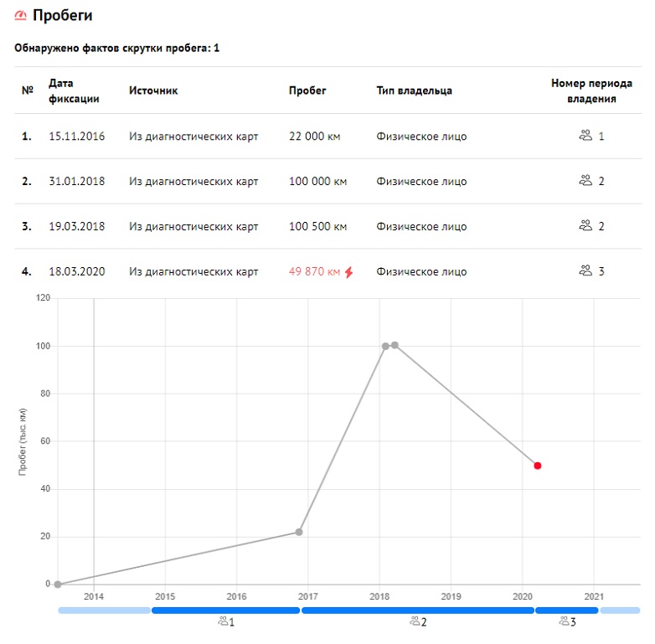Select the gray 22 thousand km chart point
The width and height of the screenshot is (655, 644).
pos(299,532)
